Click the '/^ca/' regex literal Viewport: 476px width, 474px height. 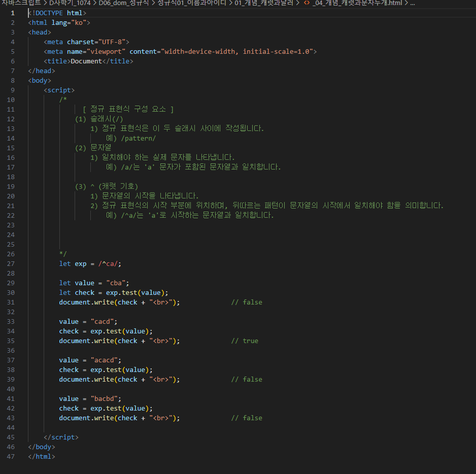(108, 263)
